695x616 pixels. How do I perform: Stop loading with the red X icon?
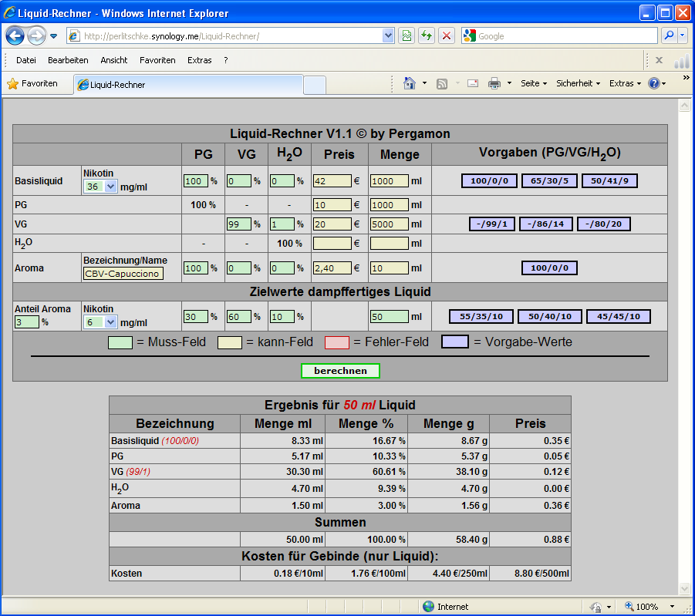pos(447,36)
